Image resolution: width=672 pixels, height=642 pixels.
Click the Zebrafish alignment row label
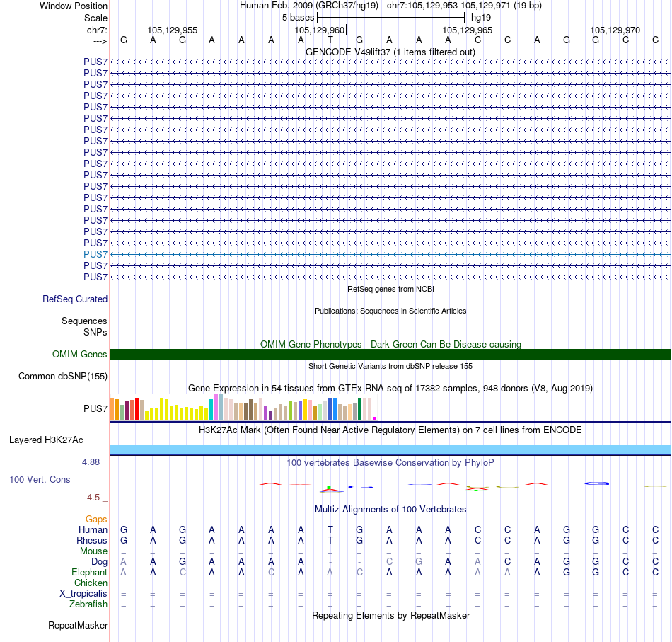coord(88,604)
